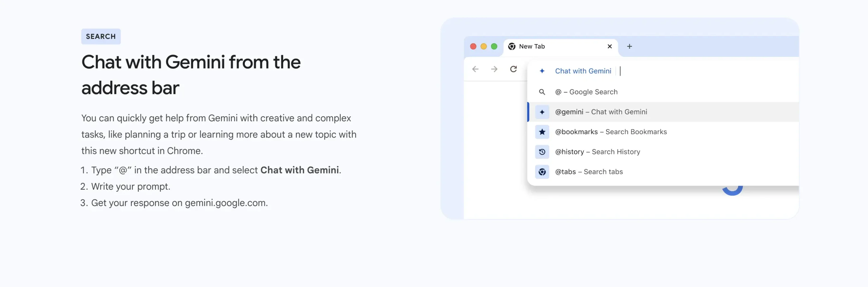Click the red window close dot
The height and width of the screenshot is (287, 868).
pyautogui.click(x=473, y=46)
